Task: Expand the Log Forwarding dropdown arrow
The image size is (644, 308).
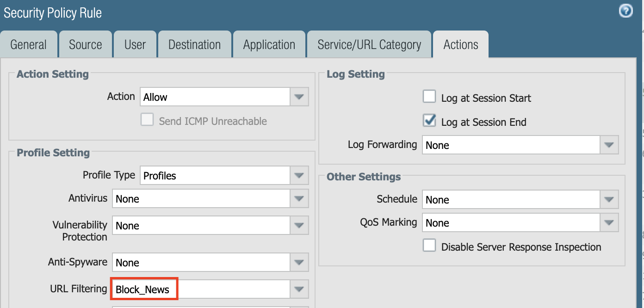Action: point(609,145)
